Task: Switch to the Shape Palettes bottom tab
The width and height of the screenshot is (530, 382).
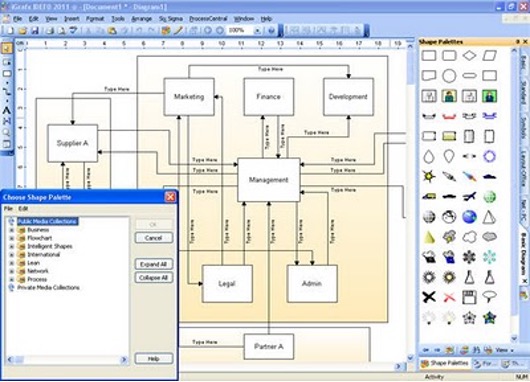Action: coord(445,363)
